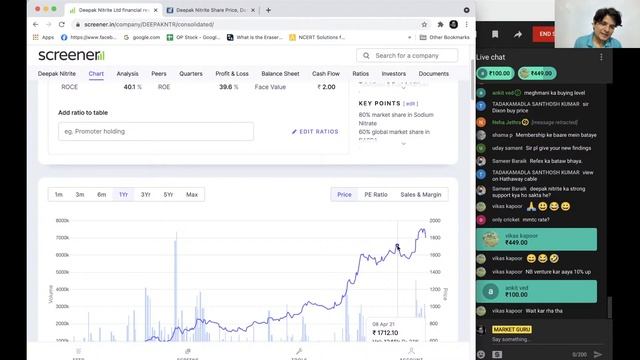The image size is (640, 360).
Task: Open the Chrome three-dot menu
Action: tap(467, 24)
